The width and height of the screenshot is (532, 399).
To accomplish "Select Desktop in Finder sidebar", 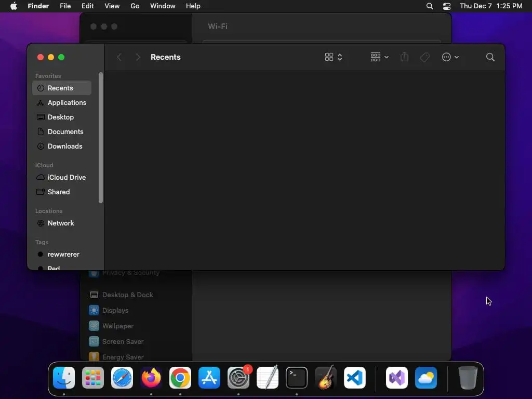I will tap(62, 117).
